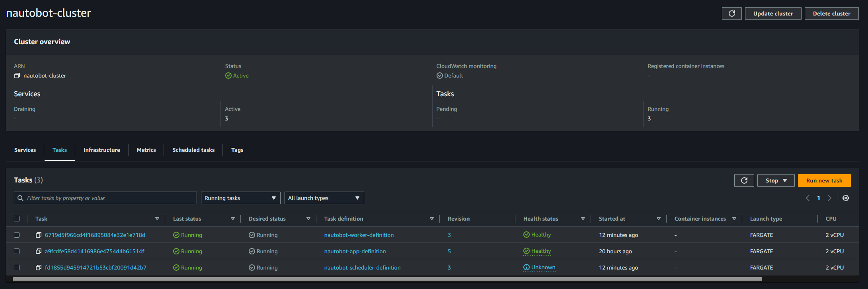Screen dimensions: 868x289
Task: Open revision 5 link for app task
Action: pyautogui.click(x=449, y=251)
